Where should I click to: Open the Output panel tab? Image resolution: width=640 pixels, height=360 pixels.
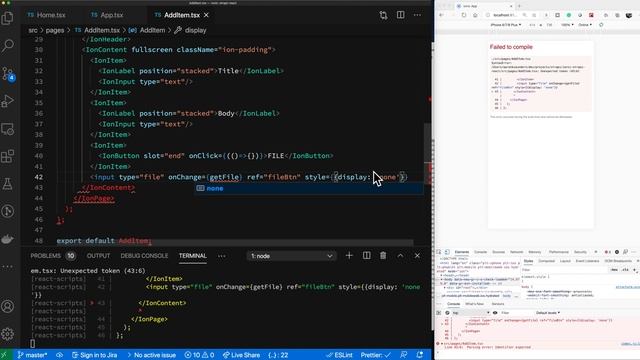[98, 256]
